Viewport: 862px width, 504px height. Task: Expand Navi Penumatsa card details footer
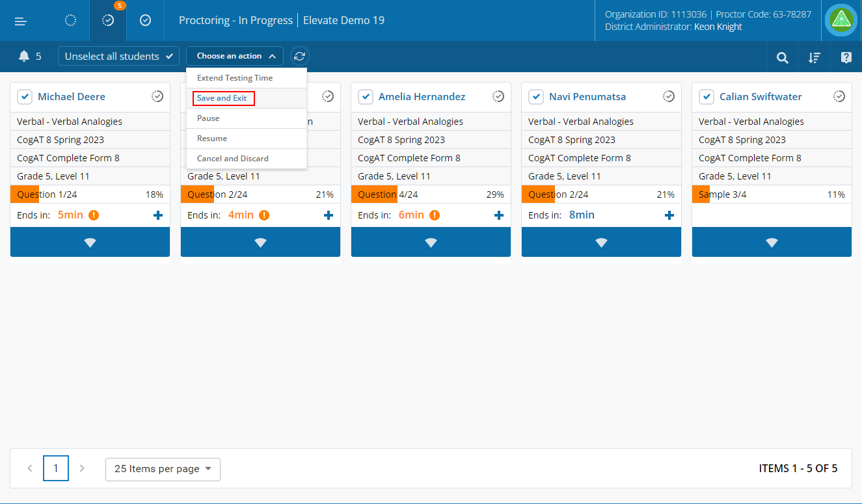click(x=602, y=242)
